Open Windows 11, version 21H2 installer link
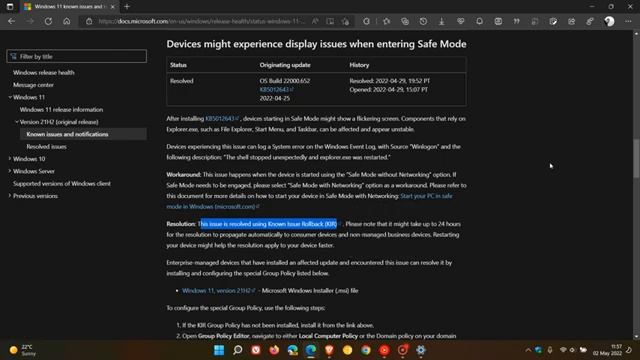This screenshot has width=640, height=360. pos(219,291)
